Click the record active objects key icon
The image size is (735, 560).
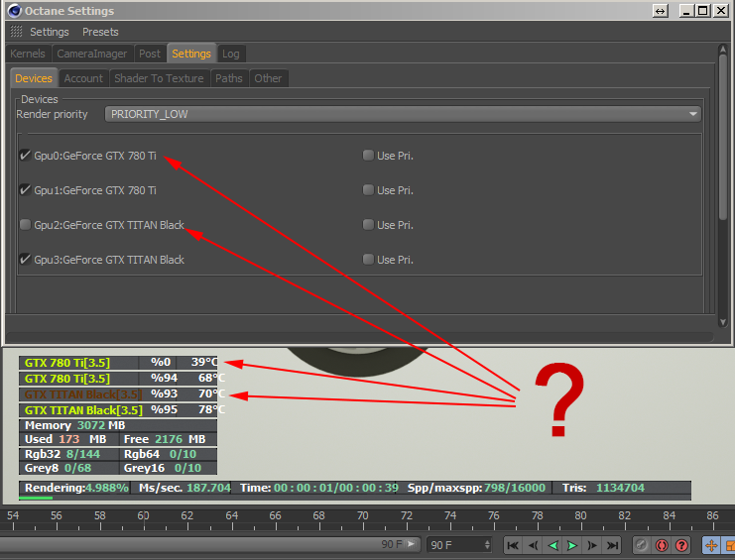[641, 545]
